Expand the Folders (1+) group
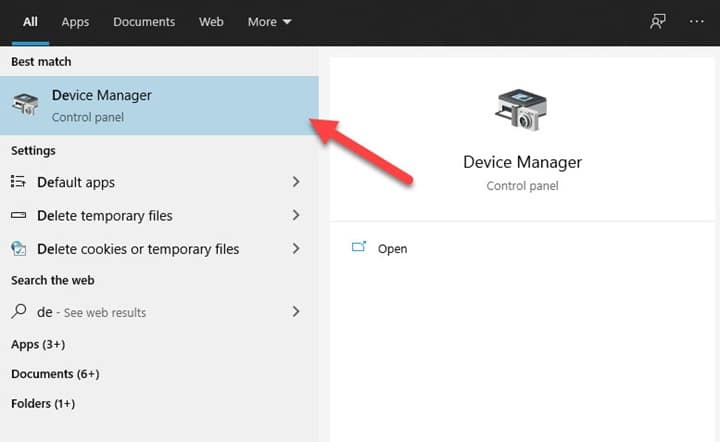This screenshot has height=442, width=720. tap(43, 403)
